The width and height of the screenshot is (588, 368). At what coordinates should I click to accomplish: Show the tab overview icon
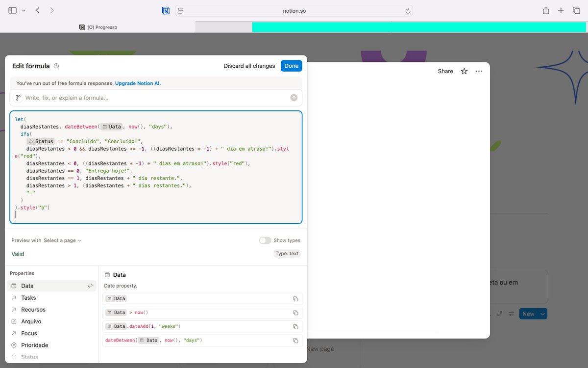576,10
